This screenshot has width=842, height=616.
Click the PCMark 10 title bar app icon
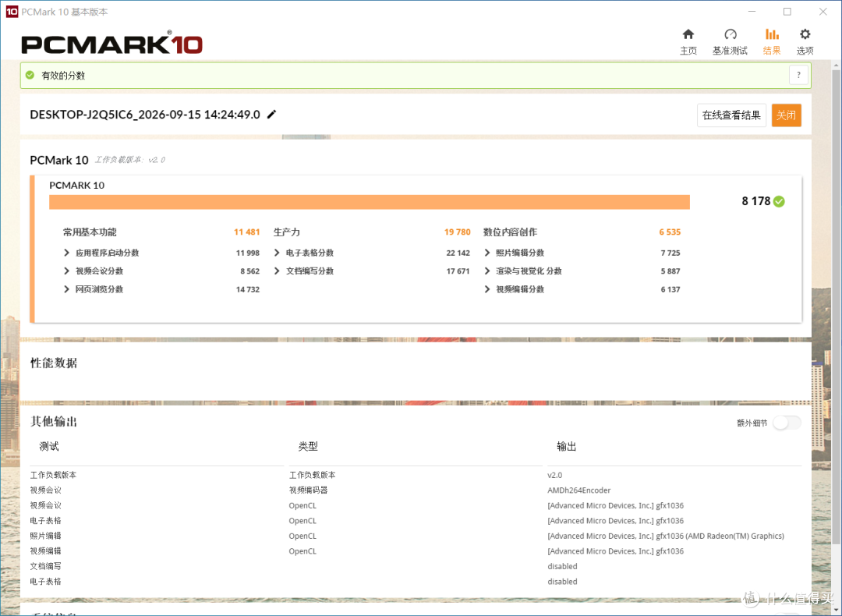12,11
